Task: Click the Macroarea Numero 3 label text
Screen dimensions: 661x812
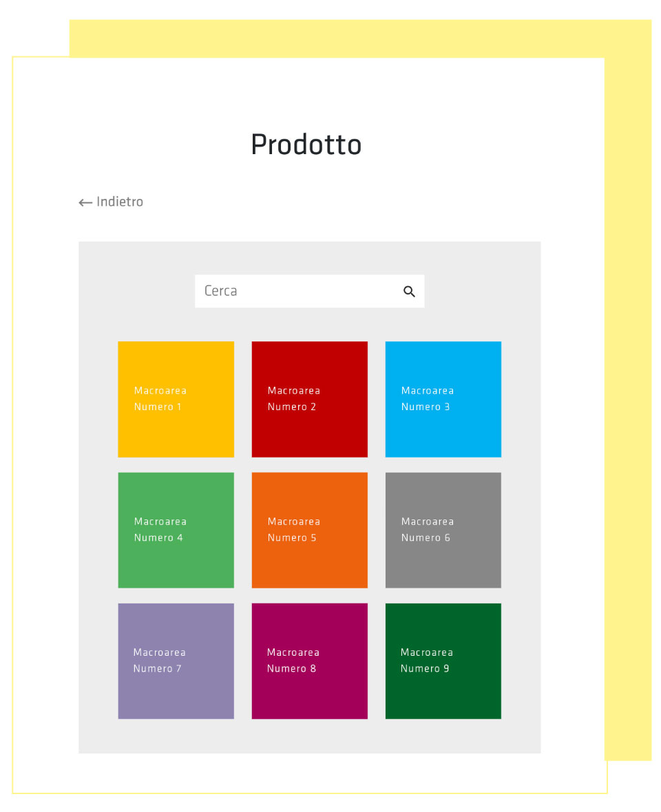Action: 428,398
